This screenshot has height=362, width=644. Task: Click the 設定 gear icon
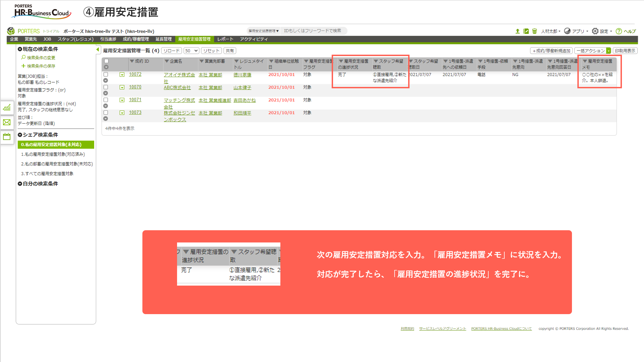(595, 31)
